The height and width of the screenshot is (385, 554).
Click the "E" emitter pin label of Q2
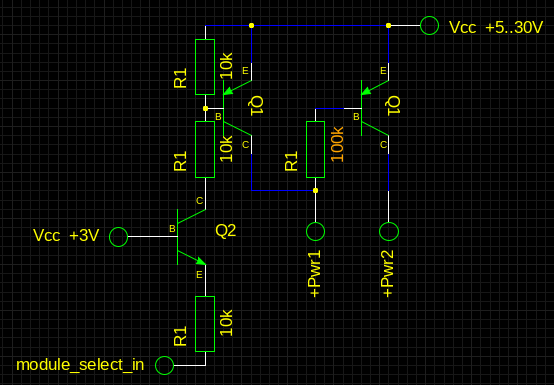coord(199,275)
